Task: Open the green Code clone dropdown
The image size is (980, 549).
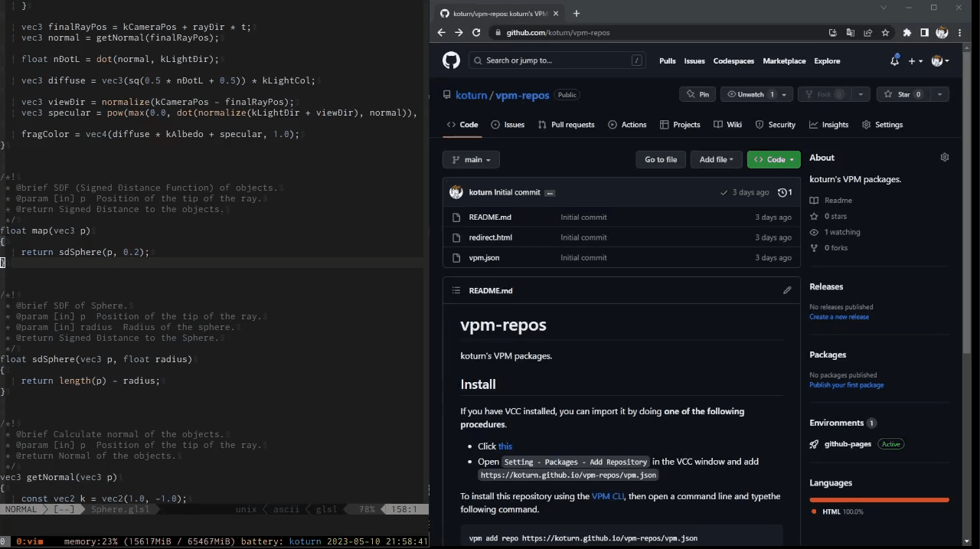Action: [774, 159]
